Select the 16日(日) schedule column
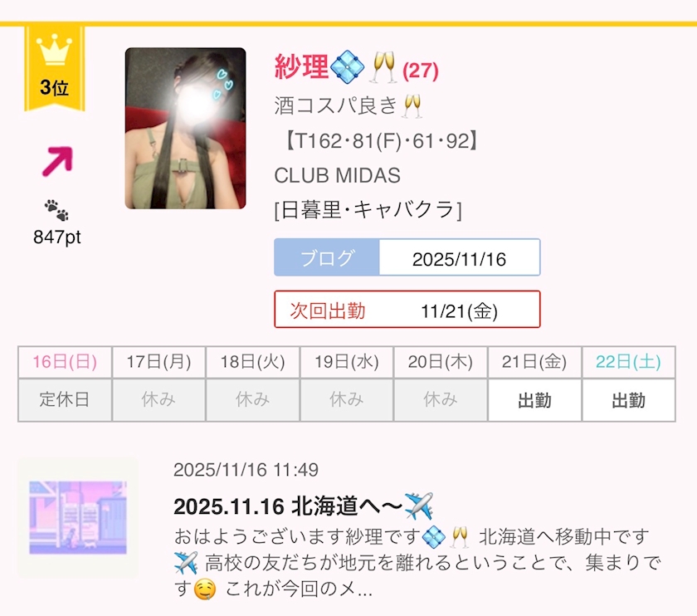Screen dimensions: 697x616 click(65, 362)
